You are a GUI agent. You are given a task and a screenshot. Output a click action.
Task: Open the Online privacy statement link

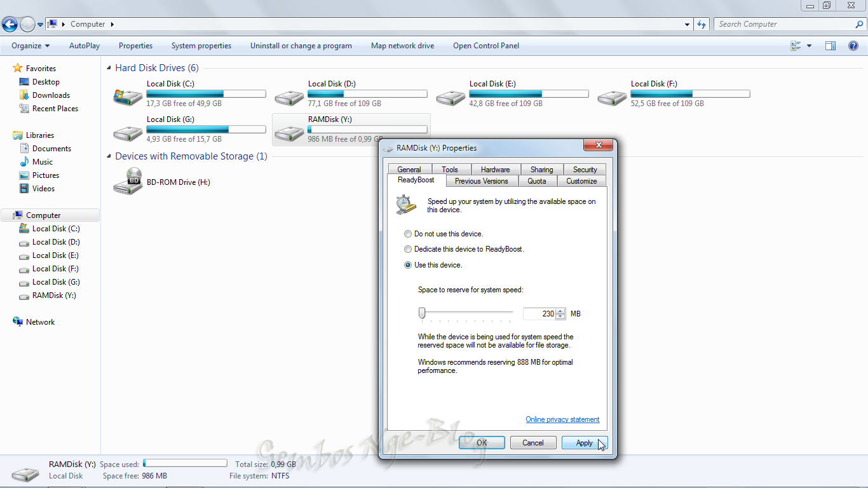562,419
